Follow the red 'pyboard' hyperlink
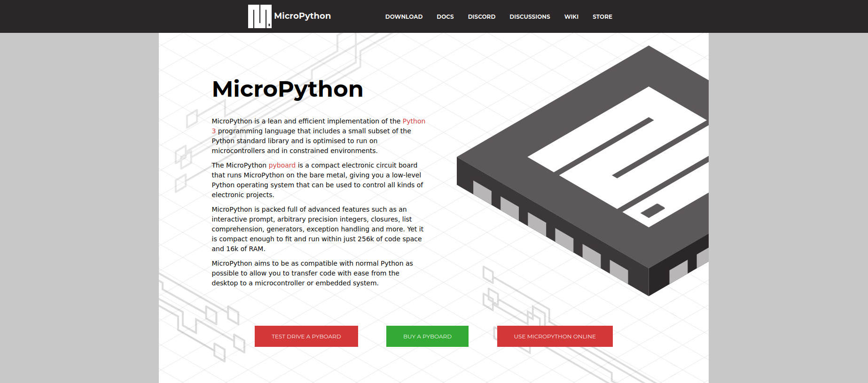 [x=282, y=165]
